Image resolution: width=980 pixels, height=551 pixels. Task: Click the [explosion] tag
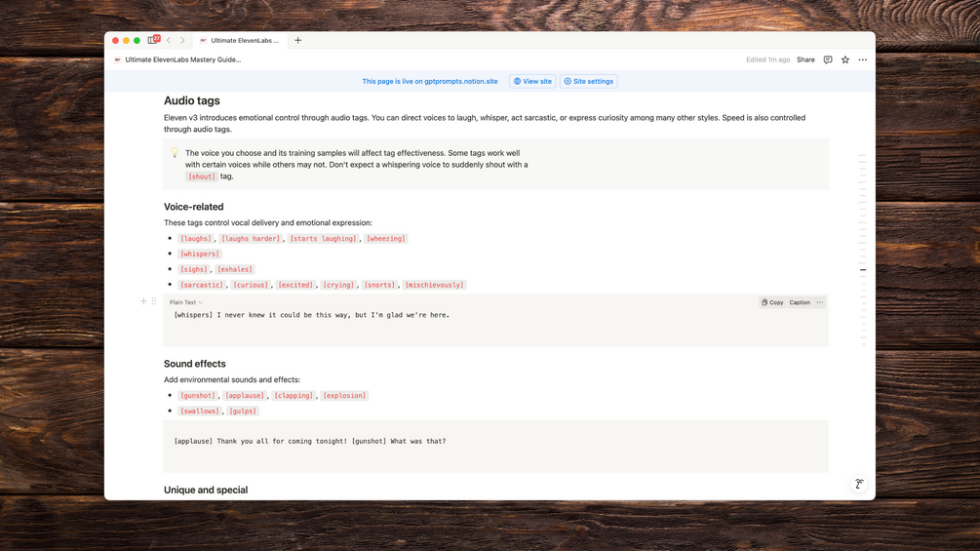point(344,395)
